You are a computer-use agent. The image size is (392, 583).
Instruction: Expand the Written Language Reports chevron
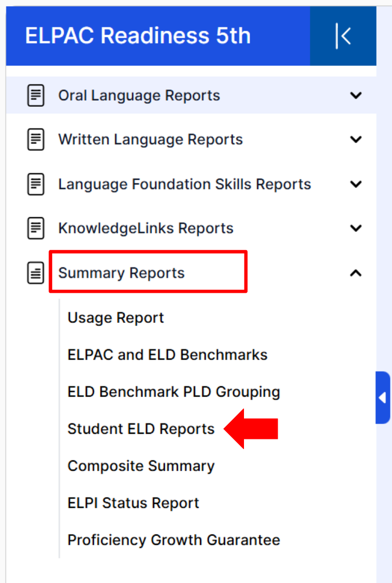[x=356, y=139]
